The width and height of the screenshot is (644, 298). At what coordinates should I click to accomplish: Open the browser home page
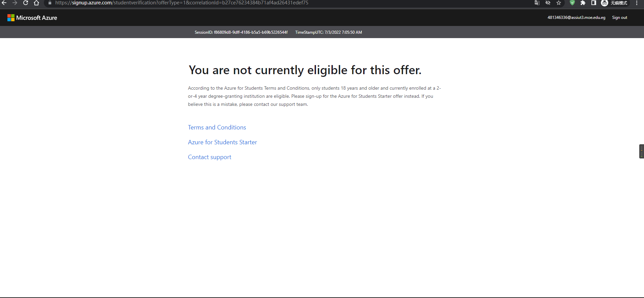click(36, 3)
